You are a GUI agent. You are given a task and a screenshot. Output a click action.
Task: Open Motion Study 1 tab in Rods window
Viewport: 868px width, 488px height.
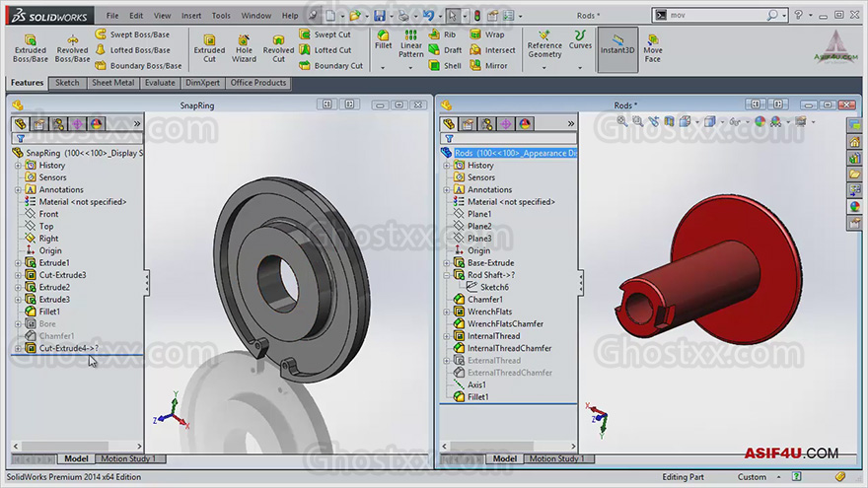(x=557, y=458)
